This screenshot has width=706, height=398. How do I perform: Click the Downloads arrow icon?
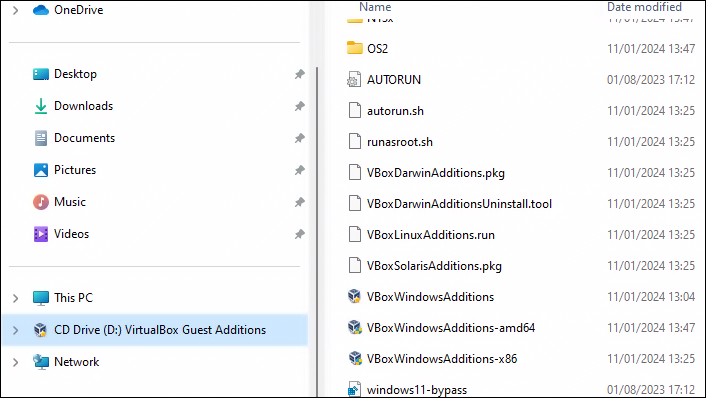(x=41, y=106)
